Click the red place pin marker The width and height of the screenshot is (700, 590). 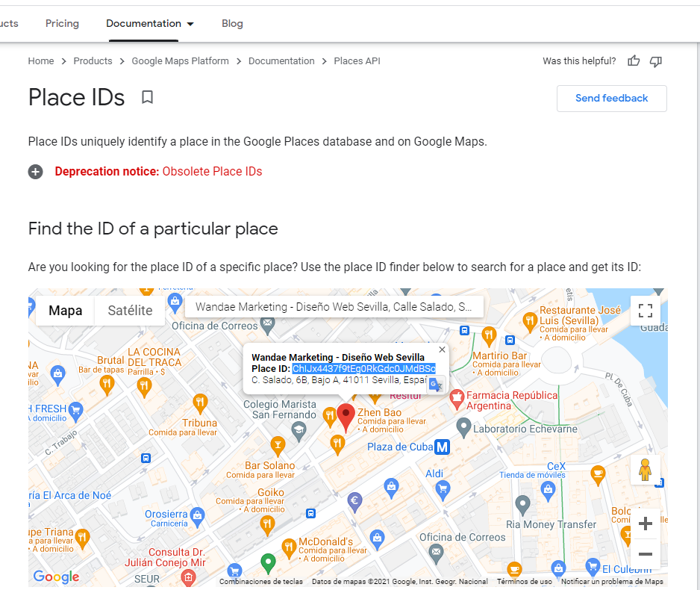(x=346, y=416)
